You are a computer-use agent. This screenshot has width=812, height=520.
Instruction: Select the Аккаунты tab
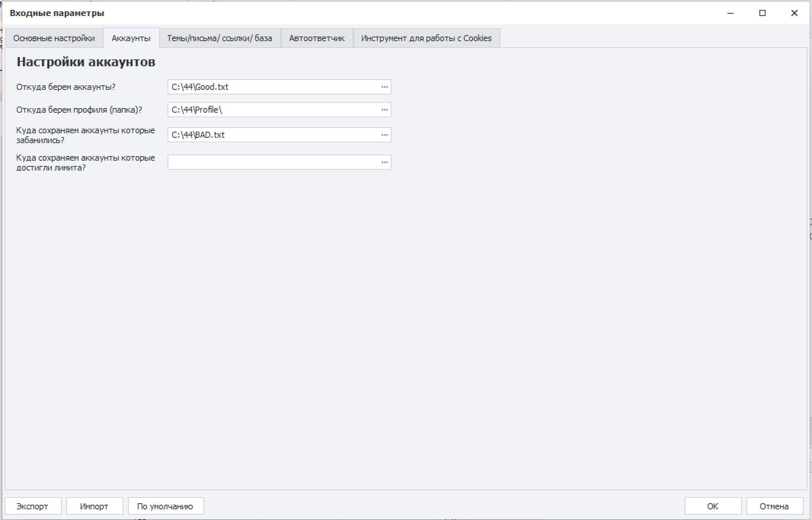[x=131, y=38]
